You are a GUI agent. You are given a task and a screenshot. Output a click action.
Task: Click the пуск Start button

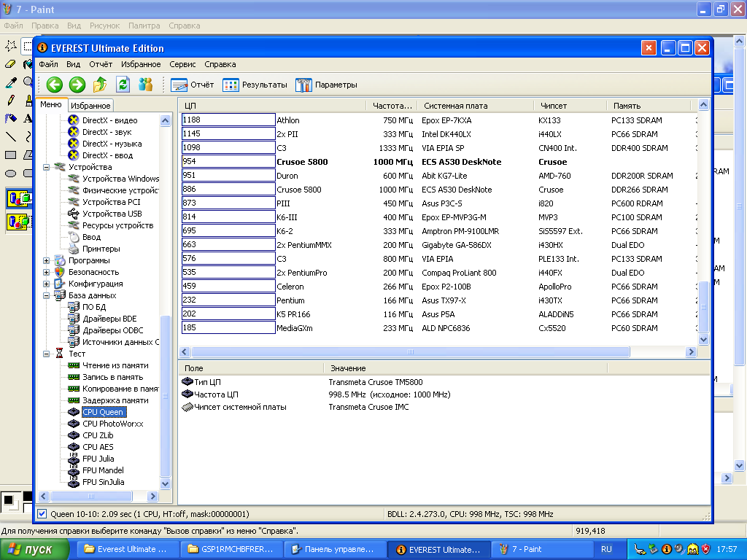click(35, 549)
